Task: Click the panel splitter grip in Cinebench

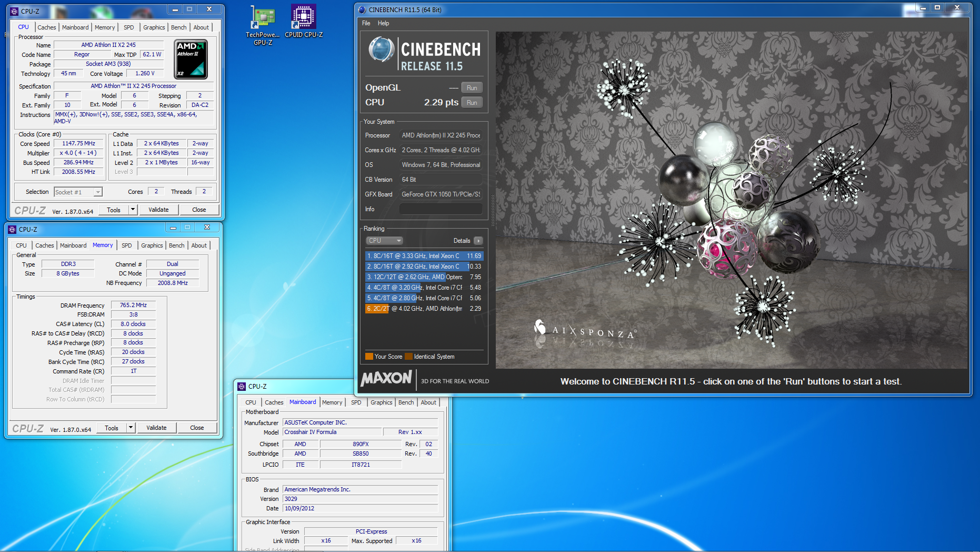Action: (x=493, y=210)
